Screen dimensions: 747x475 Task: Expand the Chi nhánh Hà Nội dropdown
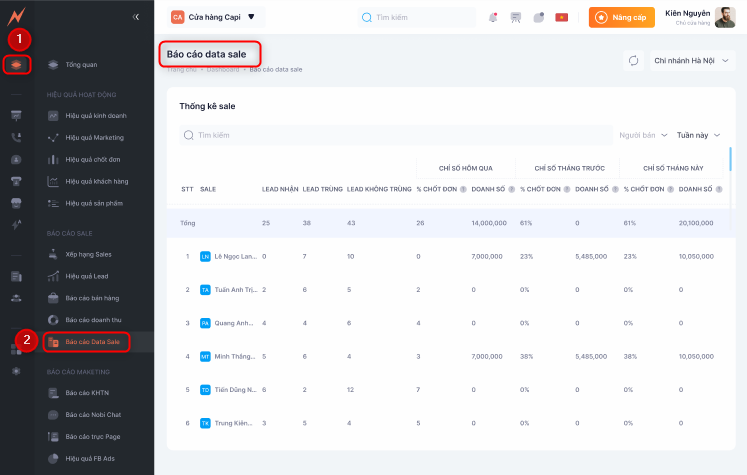pyautogui.click(x=691, y=60)
